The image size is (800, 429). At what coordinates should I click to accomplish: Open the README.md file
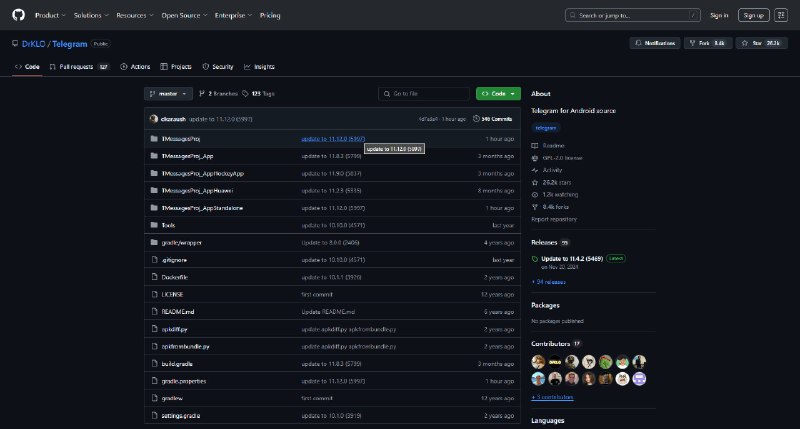click(x=178, y=312)
